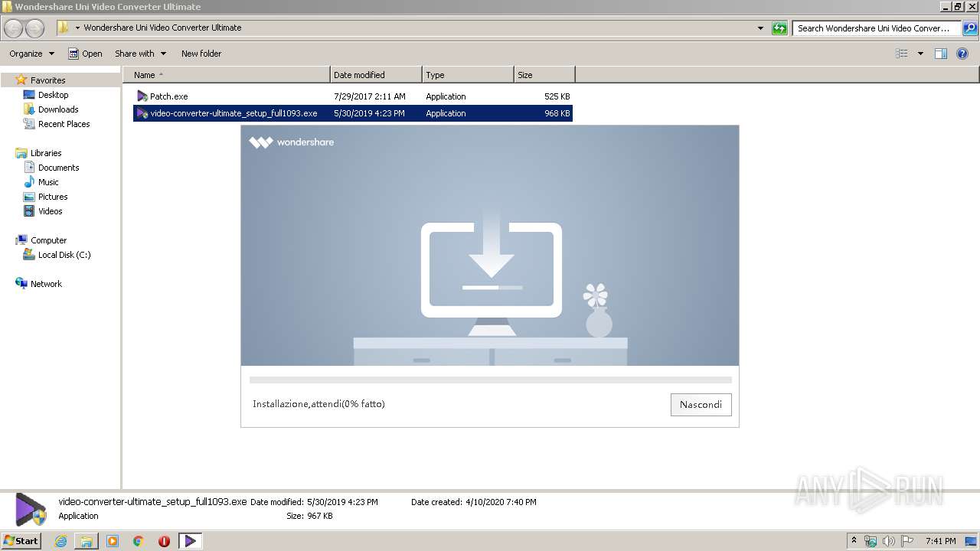The image size is (980, 551).
Task: Sort by the Type column header
Action: click(x=468, y=75)
